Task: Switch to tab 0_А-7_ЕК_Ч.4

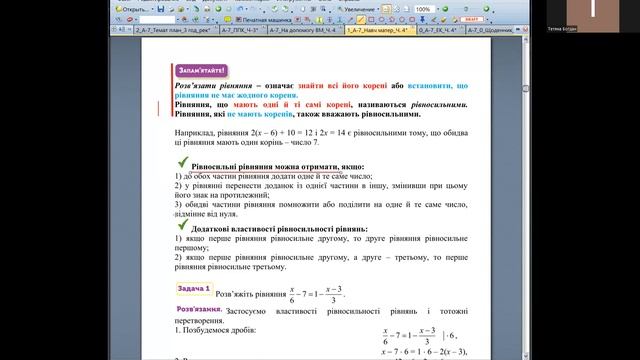Action: (x=441, y=30)
